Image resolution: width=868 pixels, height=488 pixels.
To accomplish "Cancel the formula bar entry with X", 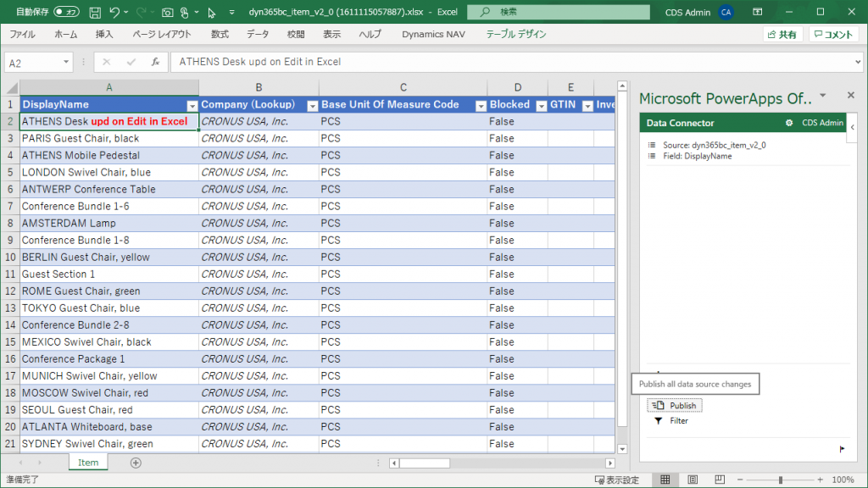I will (106, 62).
